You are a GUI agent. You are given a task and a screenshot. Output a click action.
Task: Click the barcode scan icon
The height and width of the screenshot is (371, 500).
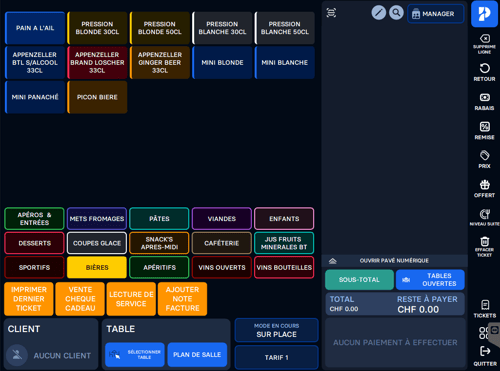tap(331, 13)
